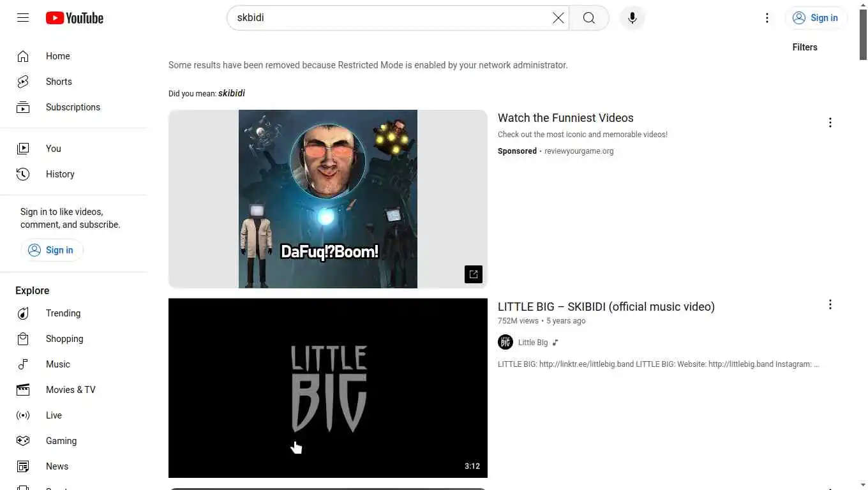The height and width of the screenshot is (490, 868).
Task: Open Music under Explore
Action: [74, 364]
